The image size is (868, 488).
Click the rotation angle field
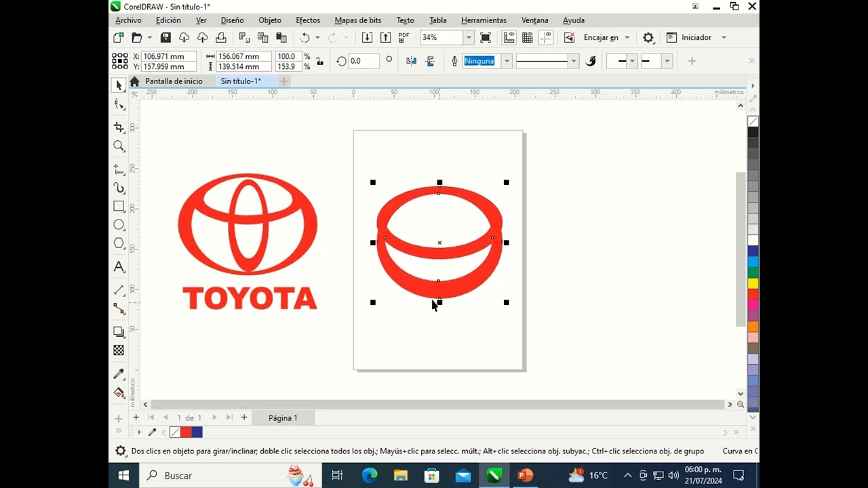coord(364,61)
